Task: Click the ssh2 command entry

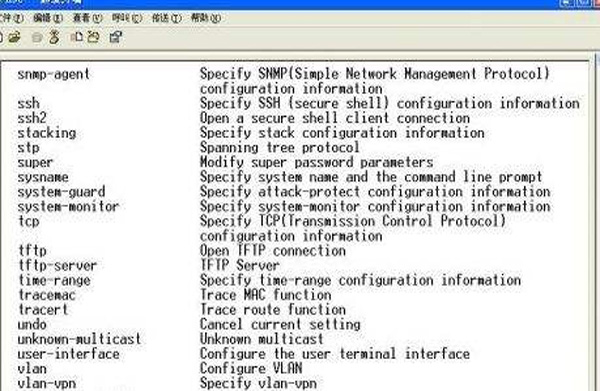Action: point(32,118)
